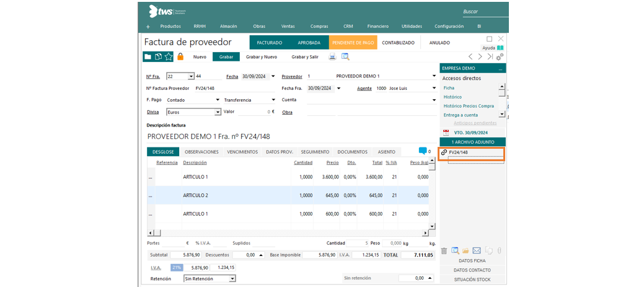The width and height of the screenshot is (644, 287).
Task: Open the Compras menu
Action: (319, 26)
